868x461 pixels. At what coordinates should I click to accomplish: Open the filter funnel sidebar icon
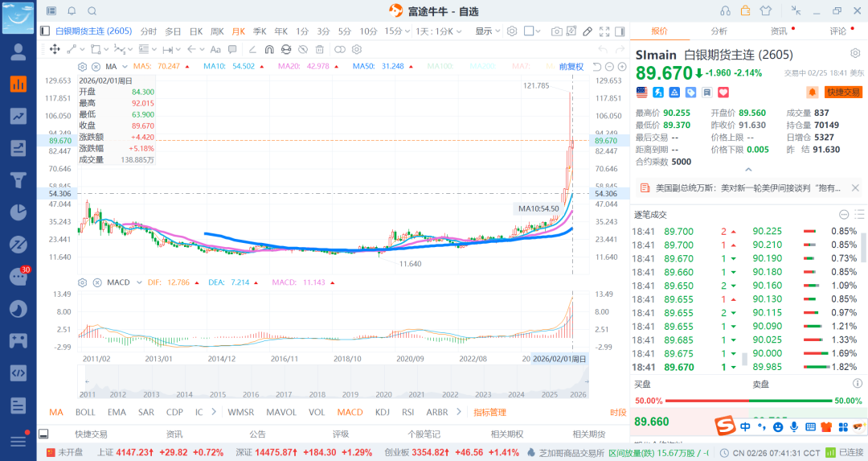coord(18,180)
